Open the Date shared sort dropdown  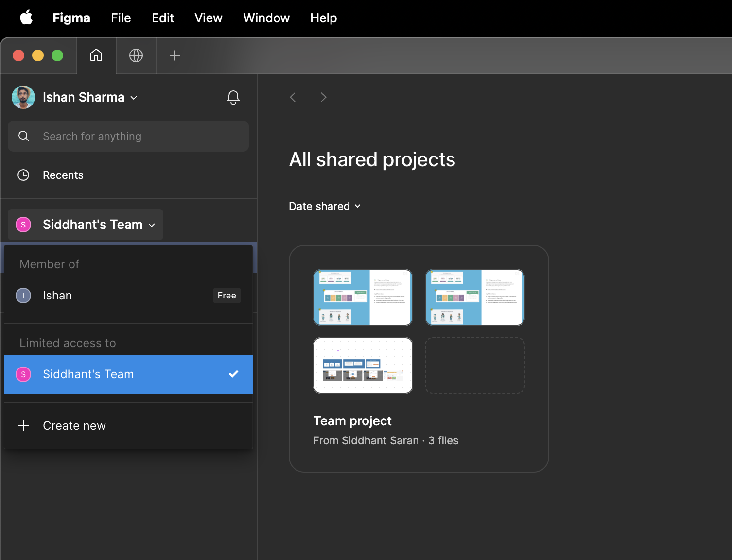[325, 206]
